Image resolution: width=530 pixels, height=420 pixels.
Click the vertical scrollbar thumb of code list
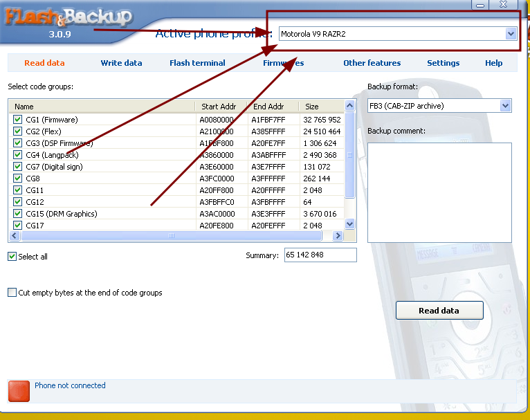click(x=350, y=155)
